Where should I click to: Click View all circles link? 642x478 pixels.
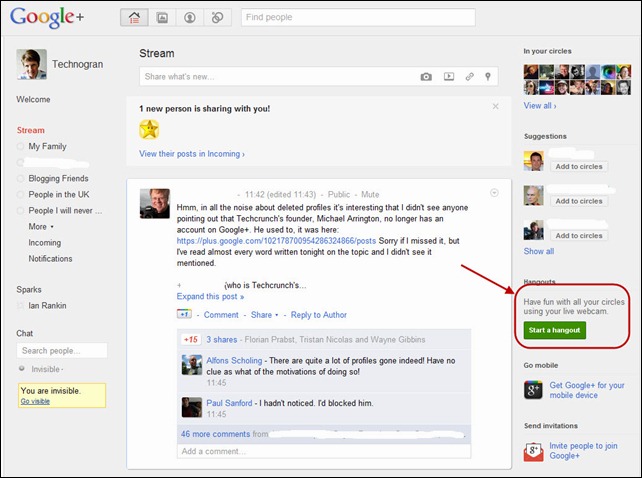(540, 106)
